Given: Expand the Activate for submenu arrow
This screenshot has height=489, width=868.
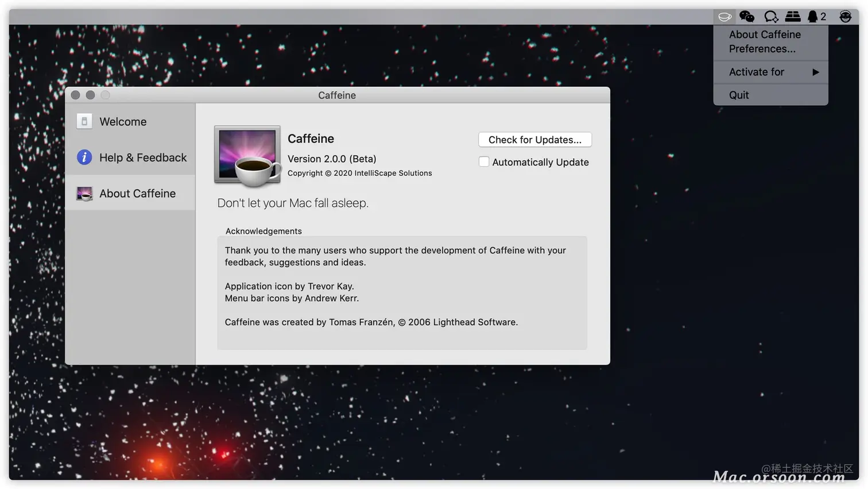Looking at the screenshot, I should (816, 72).
